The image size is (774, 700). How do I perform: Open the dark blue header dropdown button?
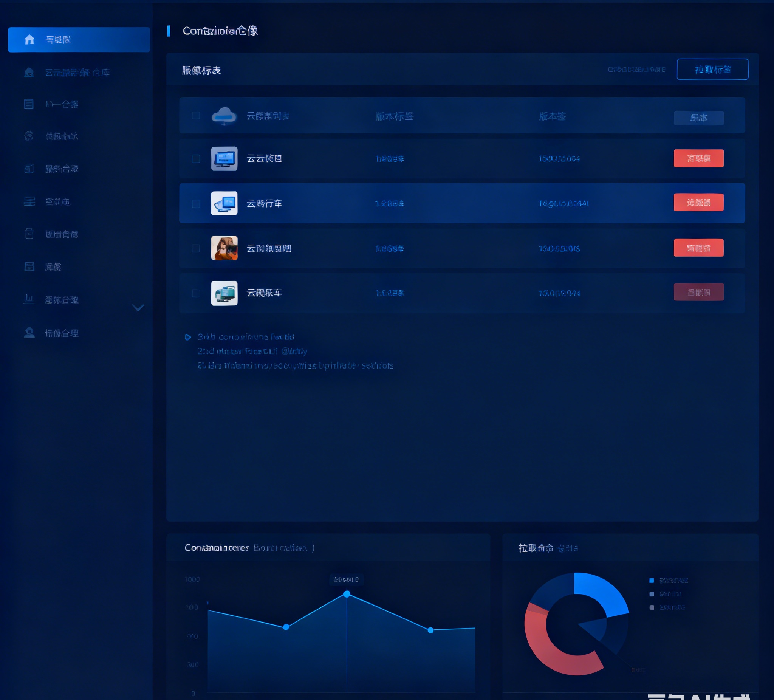[x=698, y=118]
